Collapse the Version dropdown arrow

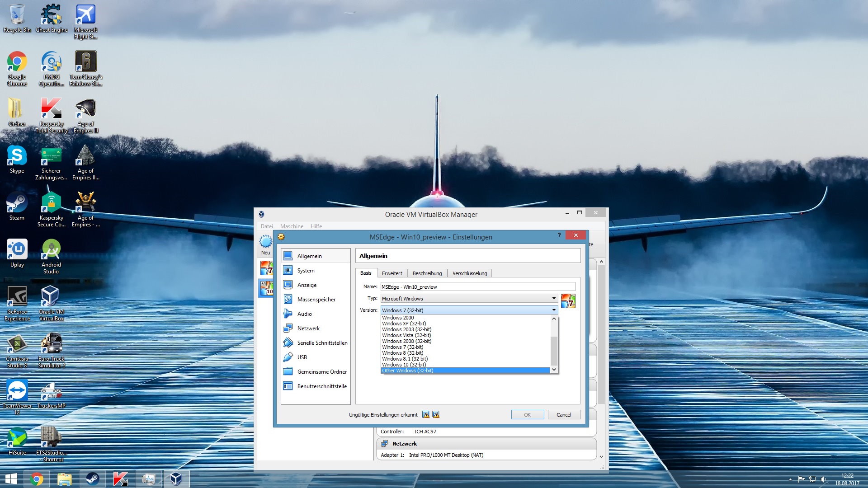point(554,310)
